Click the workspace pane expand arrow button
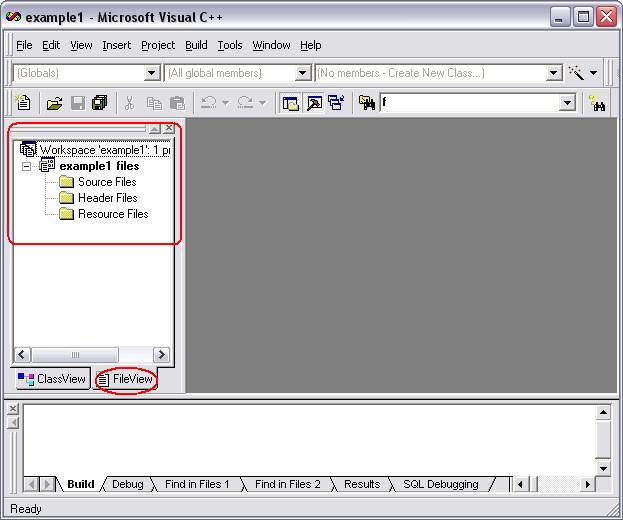Viewport: 623px width, 520px height. tap(155, 128)
